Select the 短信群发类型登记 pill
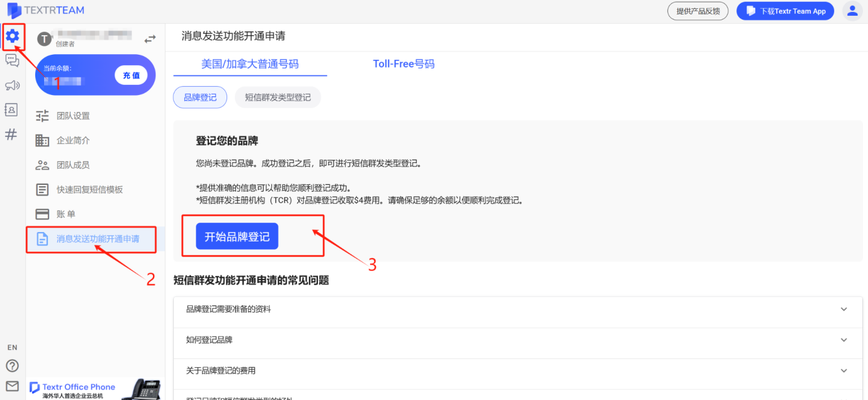 click(x=278, y=97)
